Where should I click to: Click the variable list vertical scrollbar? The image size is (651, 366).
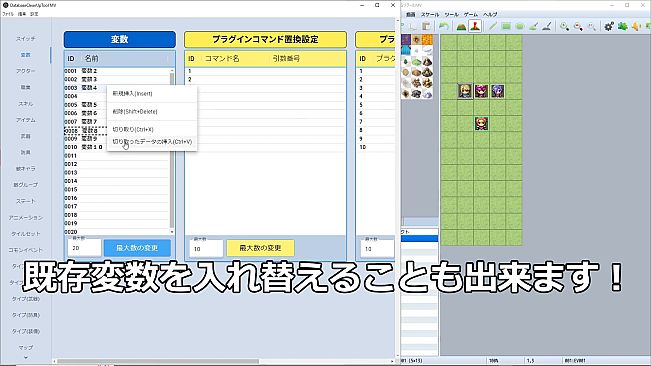coord(172,151)
